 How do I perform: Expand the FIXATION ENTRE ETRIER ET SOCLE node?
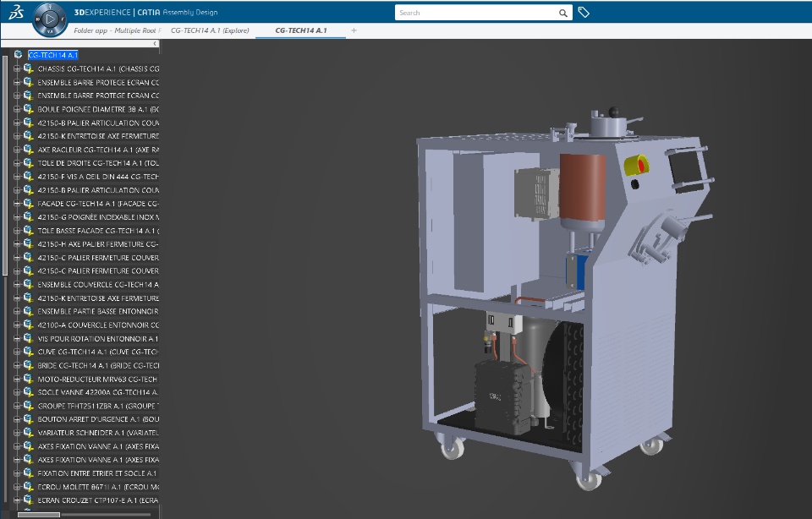coord(17,473)
